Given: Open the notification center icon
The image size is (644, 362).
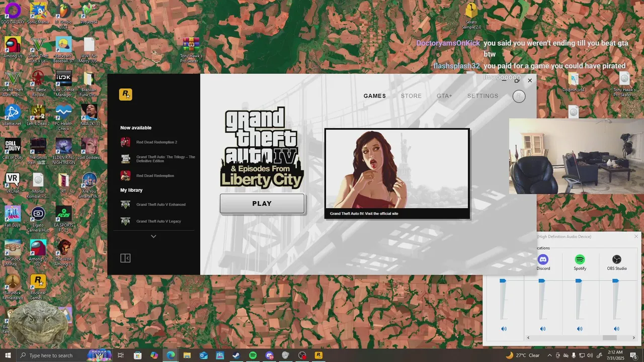Looking at the screenshot, I should (x=633, y=355).
